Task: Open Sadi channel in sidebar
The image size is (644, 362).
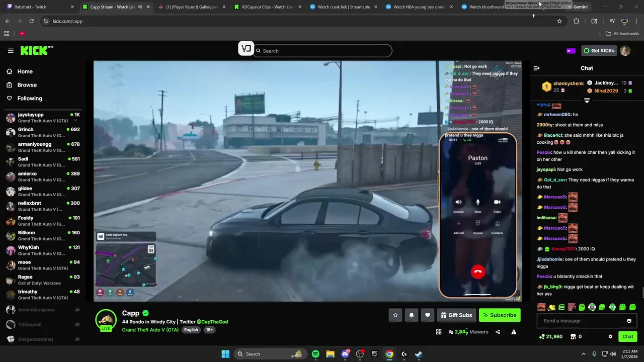Action: (x=43, y=162)
